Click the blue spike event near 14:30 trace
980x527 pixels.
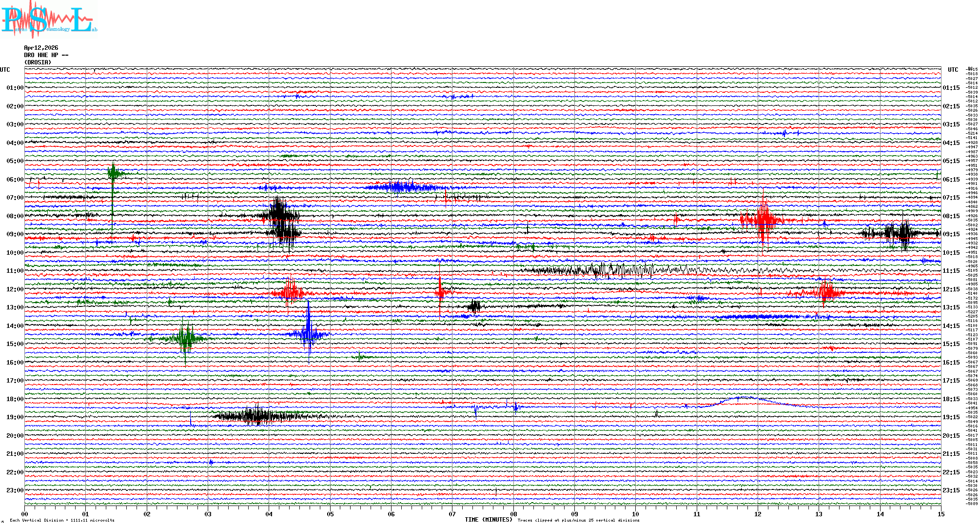pyautogui.click(x=308, y=334)
